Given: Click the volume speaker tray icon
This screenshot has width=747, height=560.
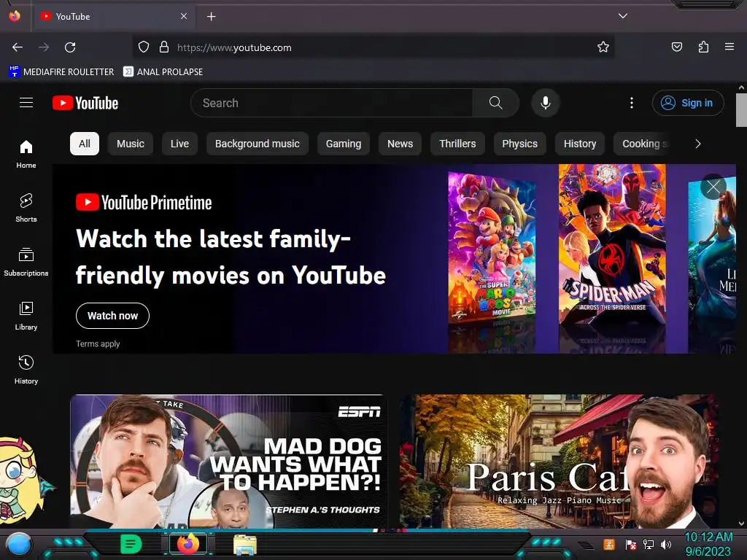Looking at the screenshot, I should click(666, 544).
